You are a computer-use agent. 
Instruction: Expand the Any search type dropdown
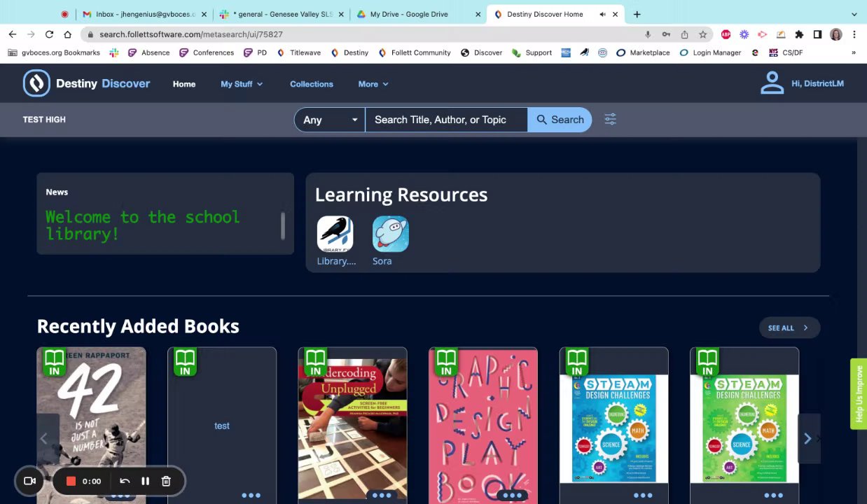pyautogui.click(x=330, y=120)
